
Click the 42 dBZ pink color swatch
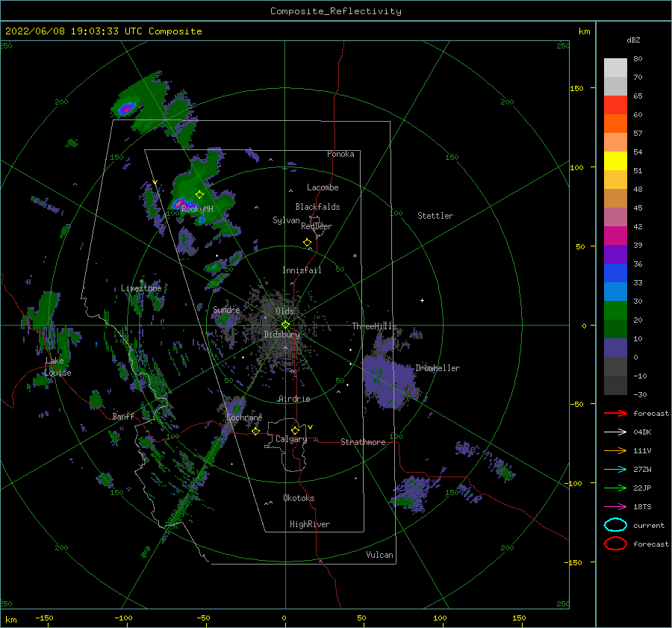coord(615,217)
